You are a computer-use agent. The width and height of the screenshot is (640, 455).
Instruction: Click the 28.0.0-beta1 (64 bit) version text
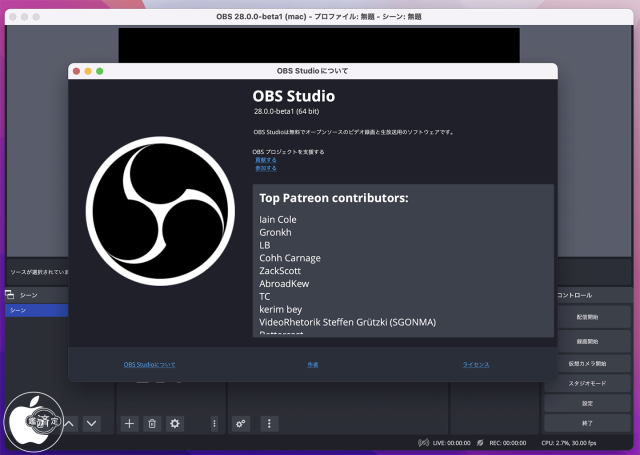(287, 111)
